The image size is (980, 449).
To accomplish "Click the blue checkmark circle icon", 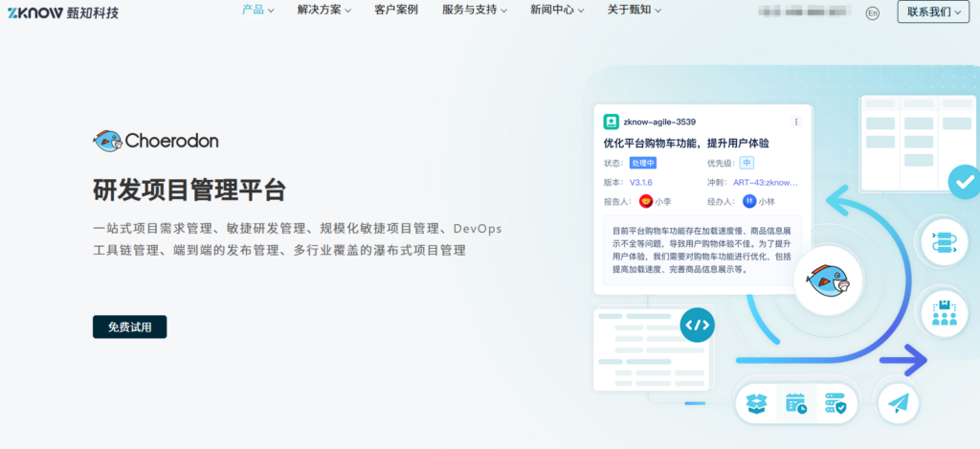I will tap(965, 182).
